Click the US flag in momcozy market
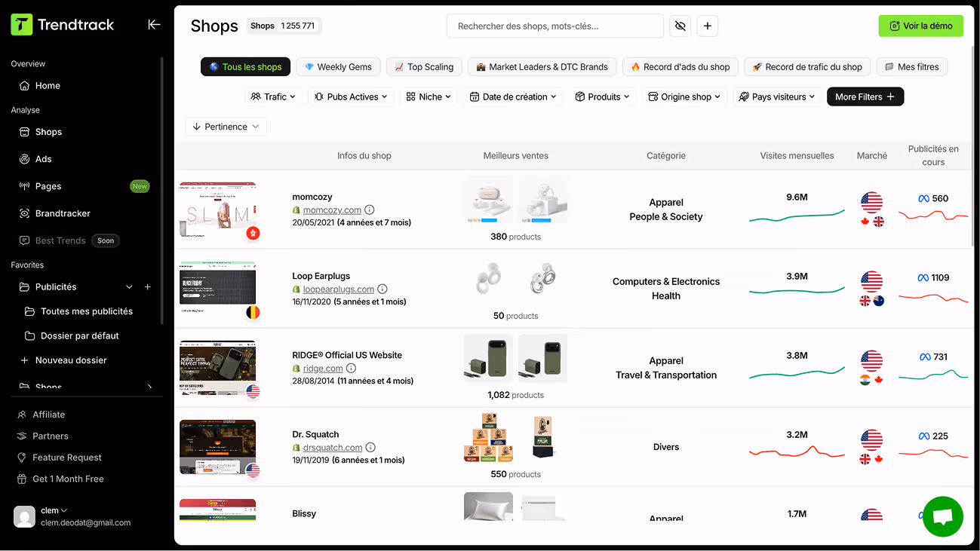Screen dimensions: 980x551 click(871, 203)
